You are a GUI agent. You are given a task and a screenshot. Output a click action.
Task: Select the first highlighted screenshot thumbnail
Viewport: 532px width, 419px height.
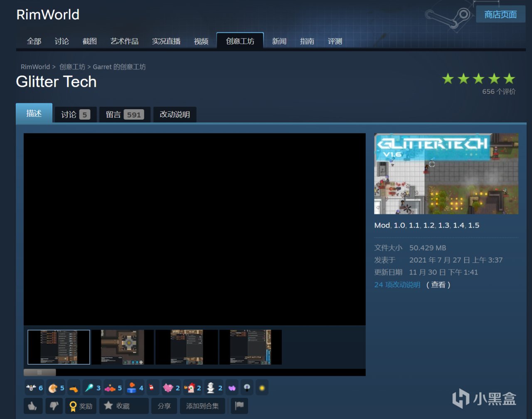pyautogui.click(x=59, y=347)
